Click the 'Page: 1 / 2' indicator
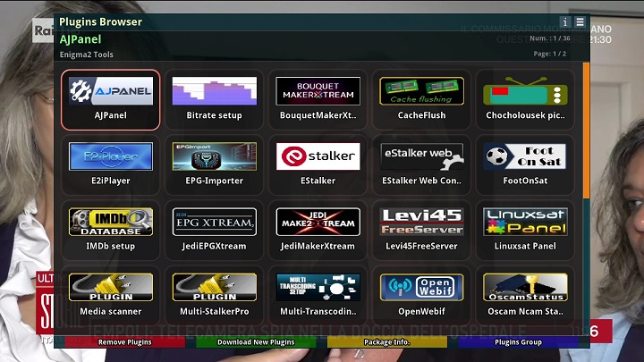Image resolution: width=644 pixels, height=362 pixels. click(549, 54)
